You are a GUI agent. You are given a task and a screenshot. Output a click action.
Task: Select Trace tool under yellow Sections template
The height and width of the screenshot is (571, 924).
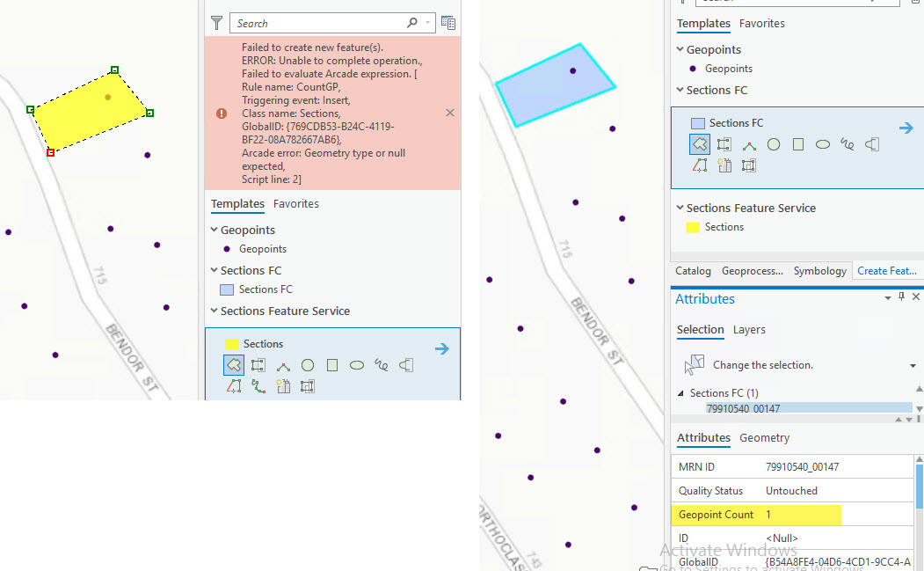coord(234,386)
